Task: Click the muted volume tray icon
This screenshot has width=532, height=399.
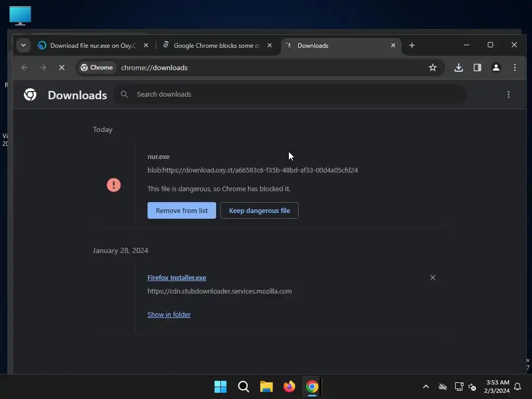Action: click(x=472, y=387)
